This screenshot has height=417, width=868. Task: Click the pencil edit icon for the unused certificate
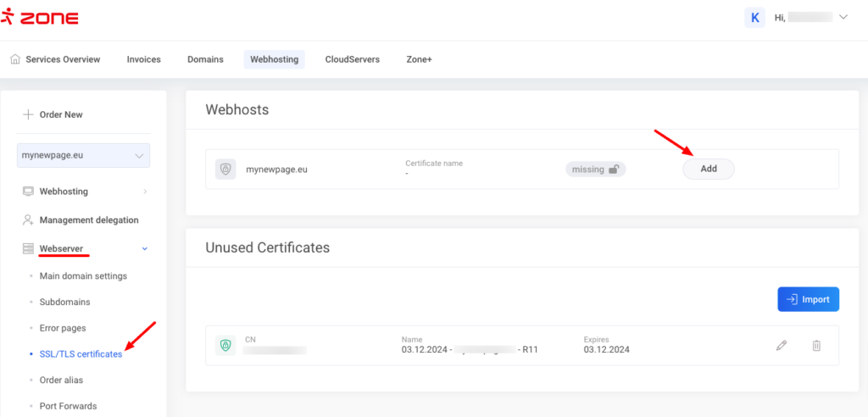tap(782, 346)
